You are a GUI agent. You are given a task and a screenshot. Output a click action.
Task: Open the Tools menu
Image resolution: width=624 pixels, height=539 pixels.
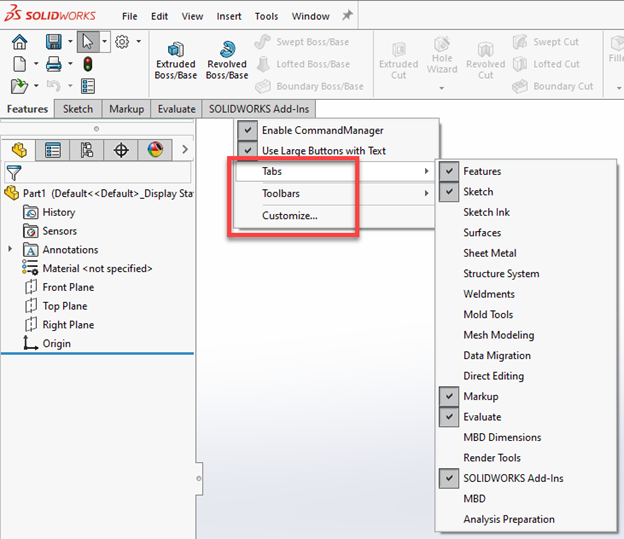266,16
